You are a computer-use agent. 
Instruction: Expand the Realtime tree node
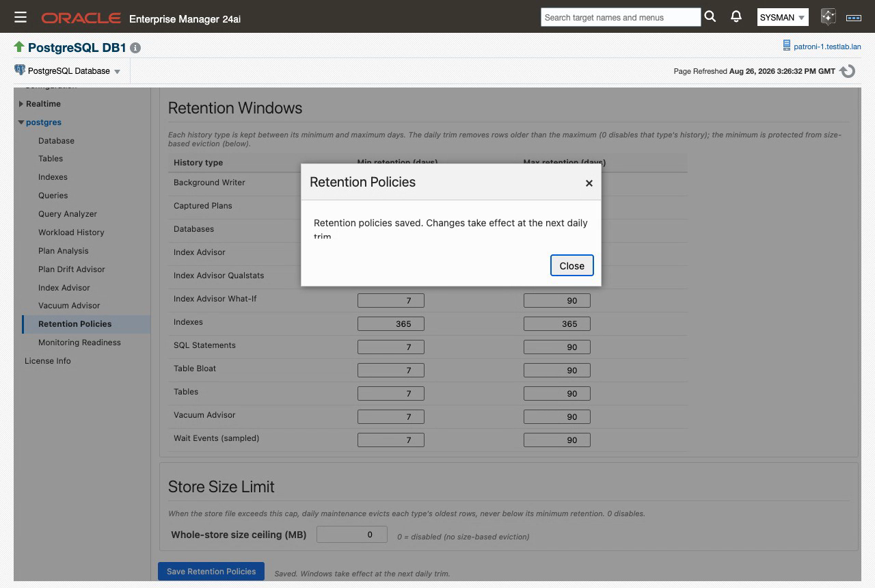point(21,104)
